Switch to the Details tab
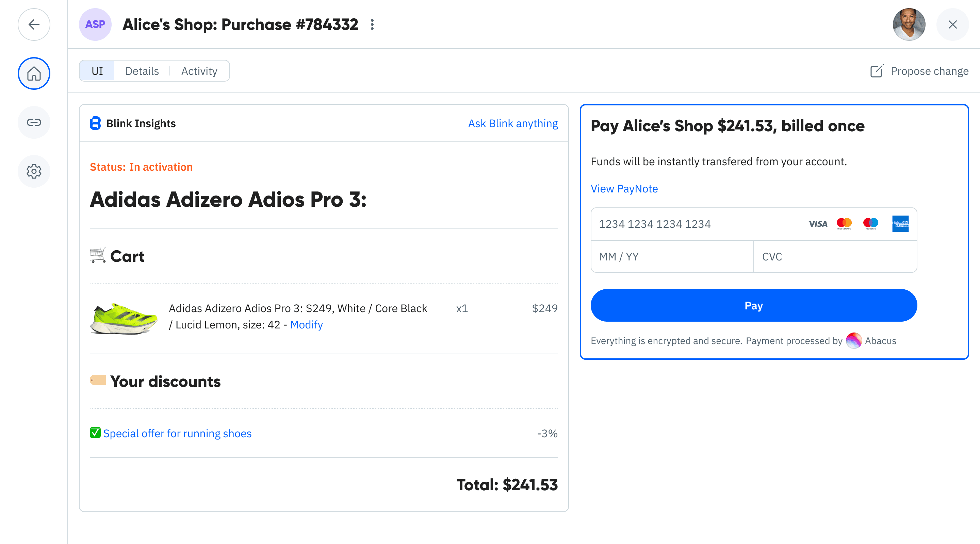The image size is (980, 544). 142,71
